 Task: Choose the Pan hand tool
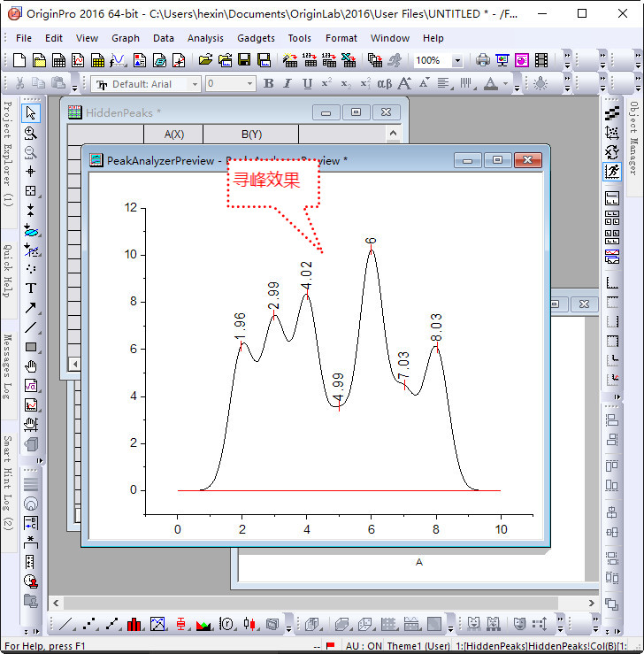point(31,366)
